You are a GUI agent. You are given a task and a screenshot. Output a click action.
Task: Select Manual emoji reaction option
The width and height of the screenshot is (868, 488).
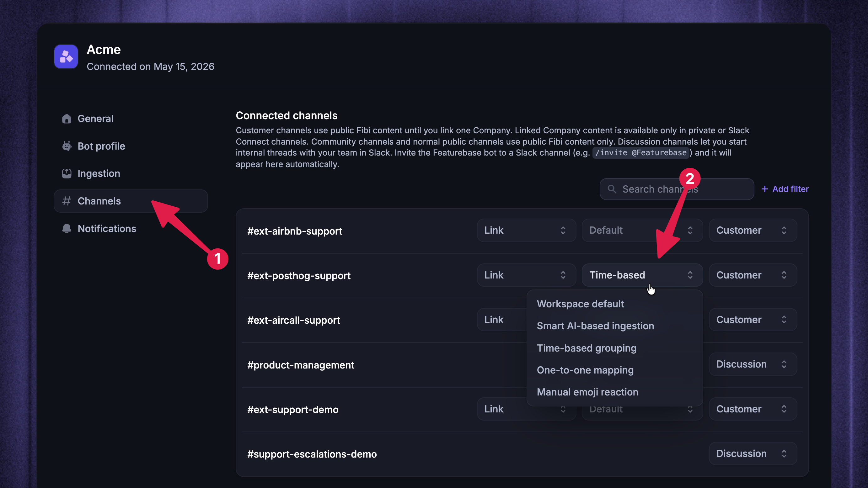coord(615,392)
